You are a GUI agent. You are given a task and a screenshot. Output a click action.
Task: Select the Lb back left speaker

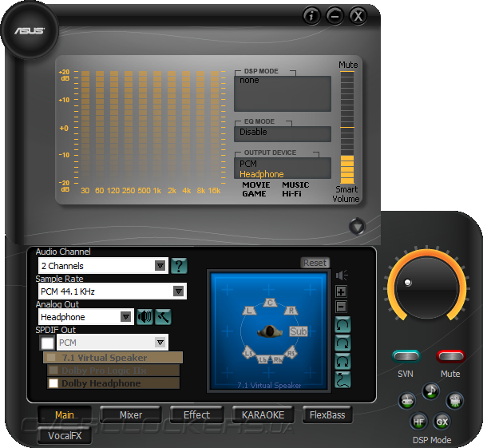tap(263, 359)
